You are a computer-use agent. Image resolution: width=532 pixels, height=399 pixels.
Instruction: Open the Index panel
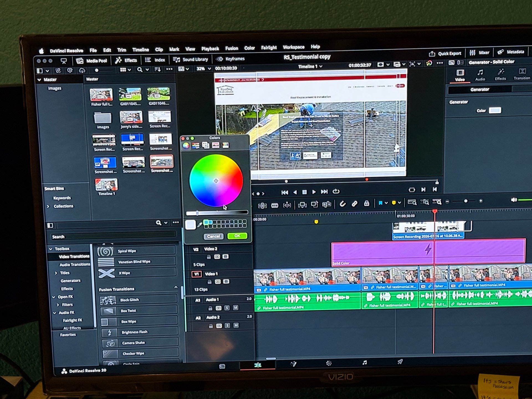click(x=155, y=60)
